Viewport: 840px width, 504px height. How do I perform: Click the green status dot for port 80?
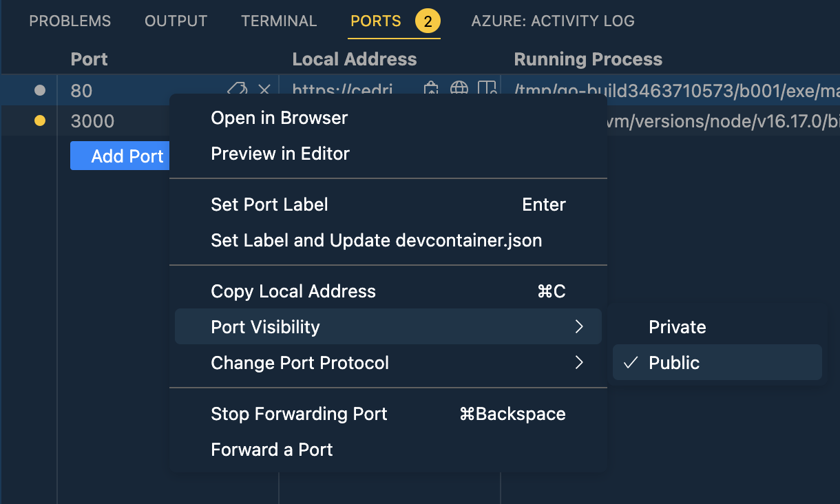tap(39, 90)
